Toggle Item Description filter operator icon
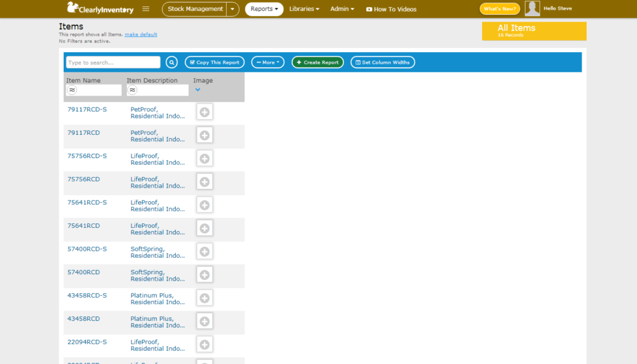 coord(132,90)
